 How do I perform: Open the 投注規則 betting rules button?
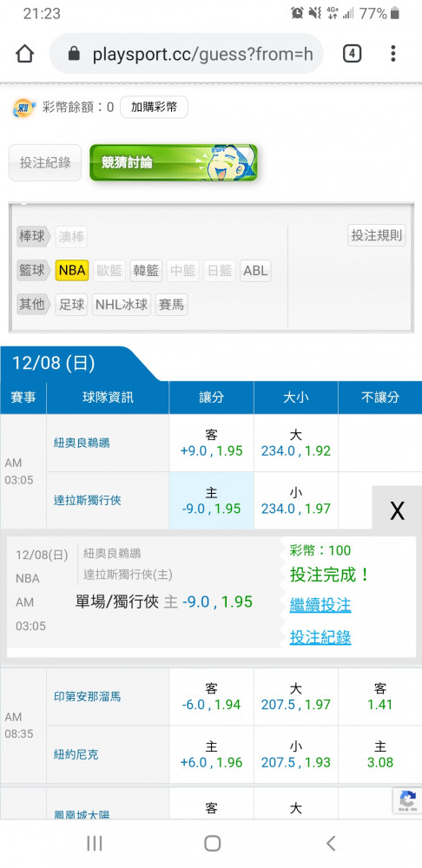coord(377,235)
